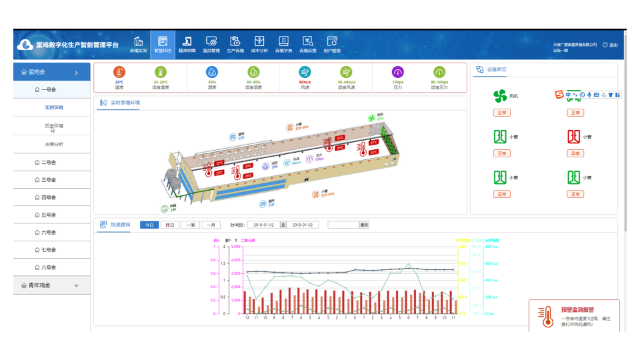The width and height of the screenshot is (640, 360).
Task: Click the green suitable-pressure gauge icon
Action: tap(439, 72)
